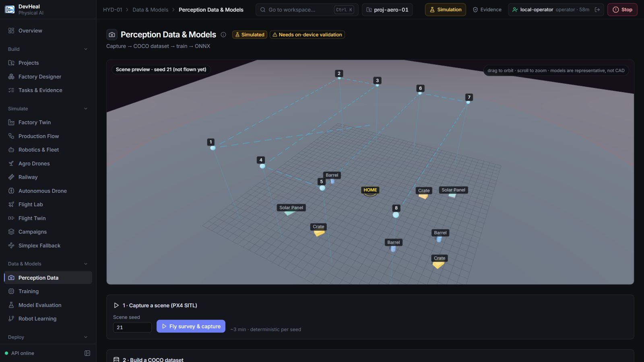Click the Stop button
Image resolution: width=644 pixels, height=362 pixels.
click(x=622, y=10)
